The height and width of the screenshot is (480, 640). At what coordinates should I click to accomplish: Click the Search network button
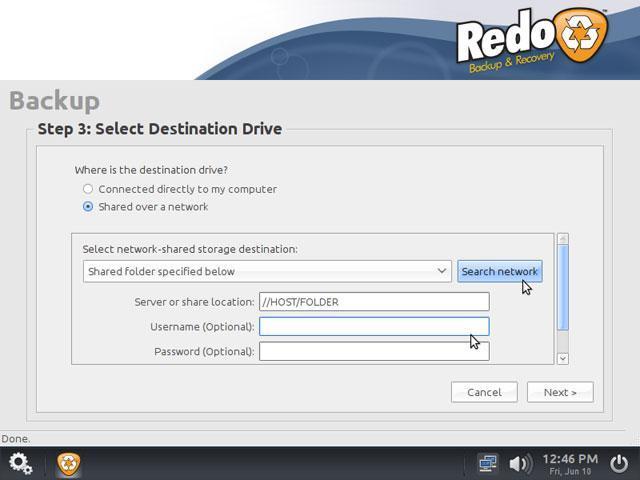(x=500, y=271)
